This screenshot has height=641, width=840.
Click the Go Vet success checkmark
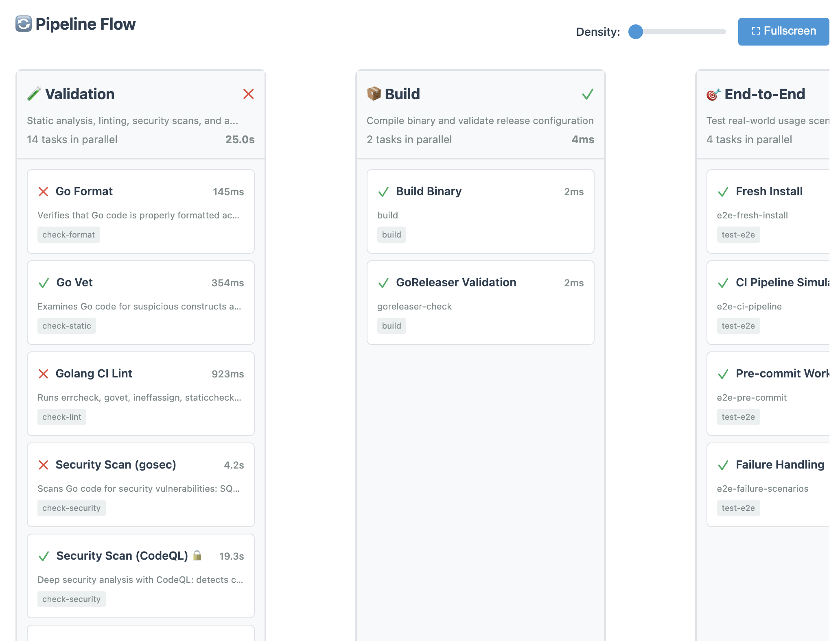click(x=44, y=283)
